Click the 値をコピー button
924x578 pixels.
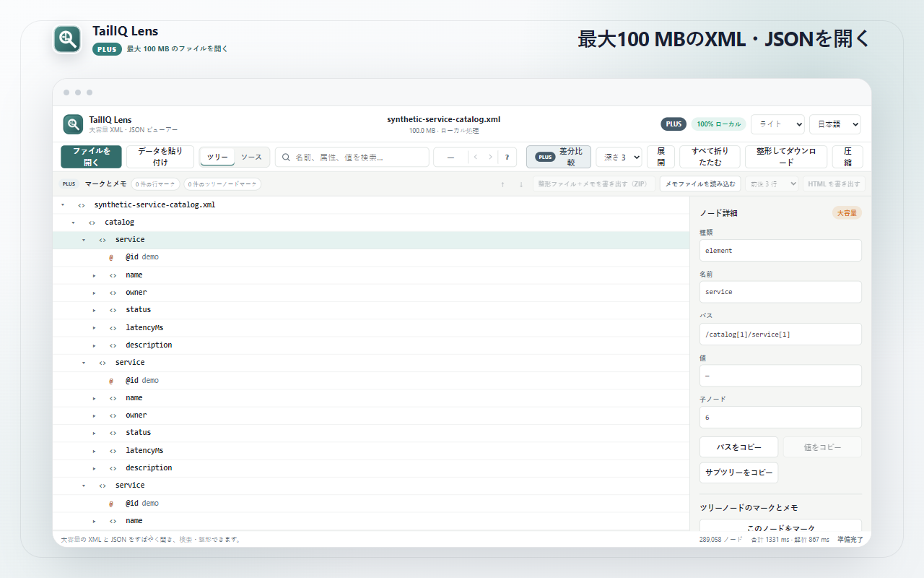(822, 447)
